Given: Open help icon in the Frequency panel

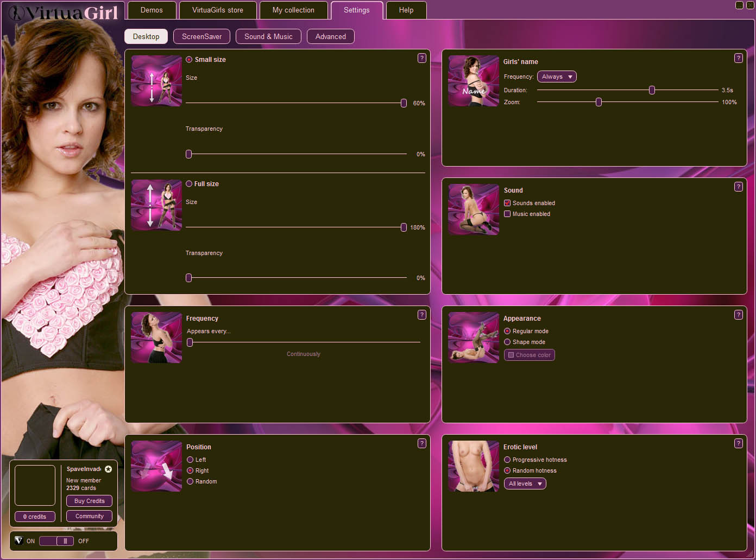Looking at the screenshot, I should click(x=421, y=315).
